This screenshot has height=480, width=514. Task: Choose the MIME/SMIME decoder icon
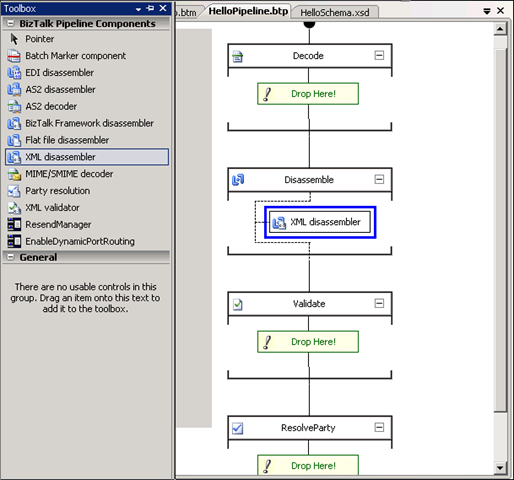(x=14, y=174)
